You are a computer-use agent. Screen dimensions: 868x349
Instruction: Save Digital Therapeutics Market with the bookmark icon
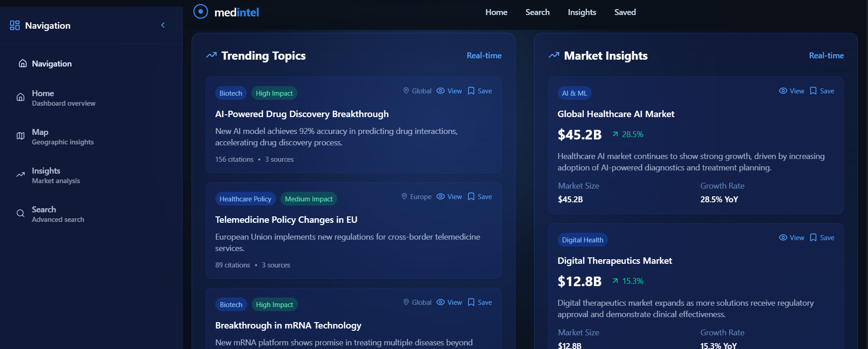813,237
